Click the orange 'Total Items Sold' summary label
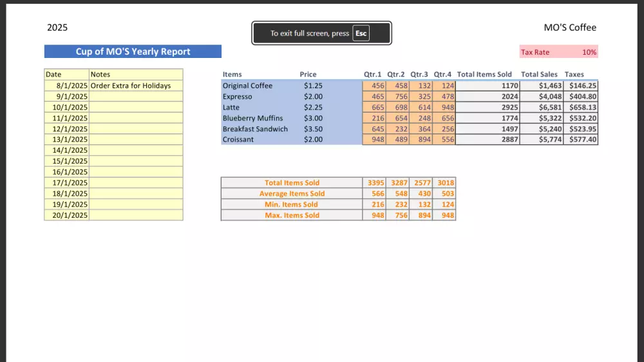This screenshot has height=362, width=644. coord(292,182)
